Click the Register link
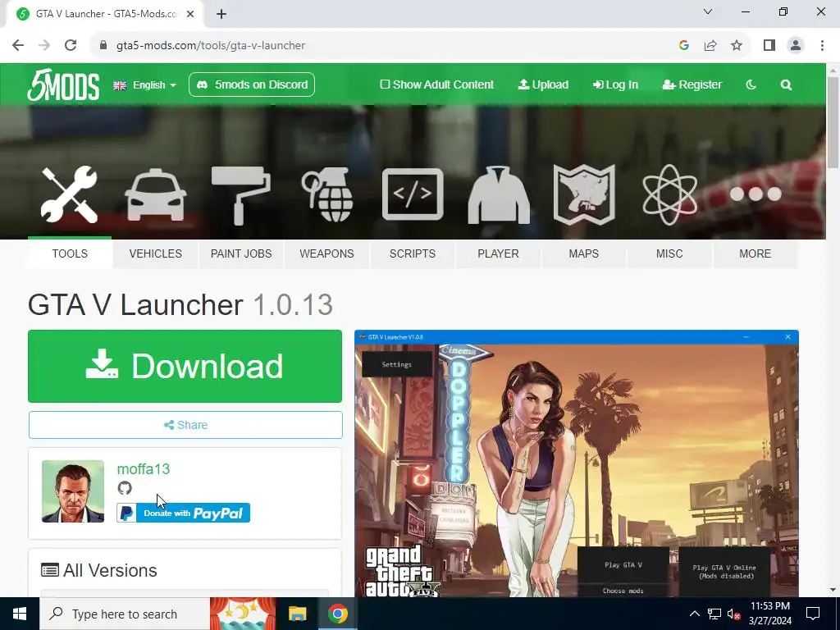 tap(692, 84)
